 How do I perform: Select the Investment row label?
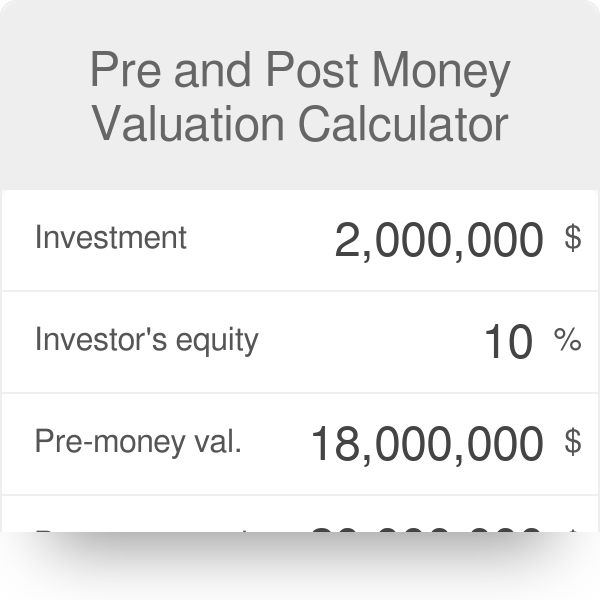(111, 237)
